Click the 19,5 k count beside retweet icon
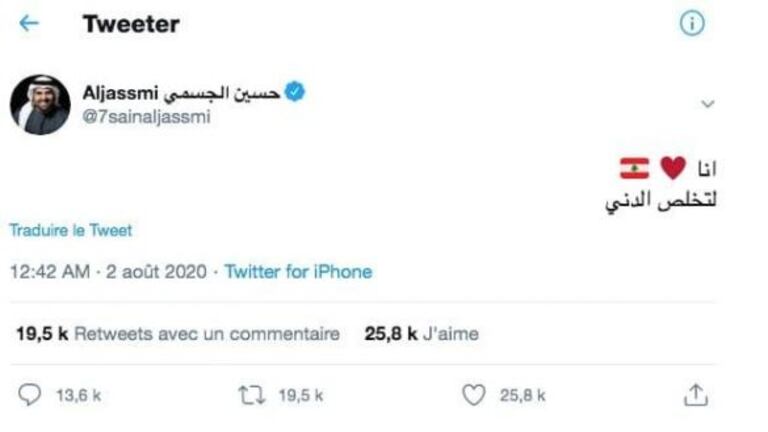 coord(300,396)
